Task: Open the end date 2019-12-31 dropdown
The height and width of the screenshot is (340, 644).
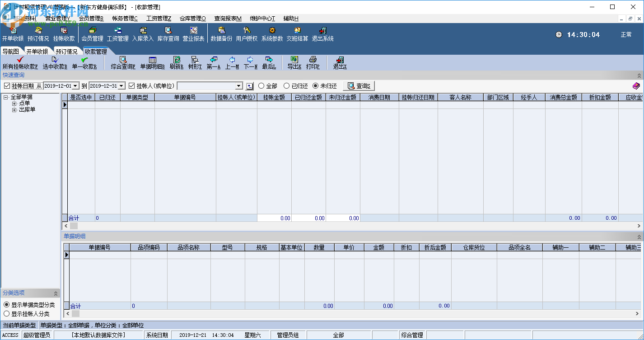Action: (121, 86)
